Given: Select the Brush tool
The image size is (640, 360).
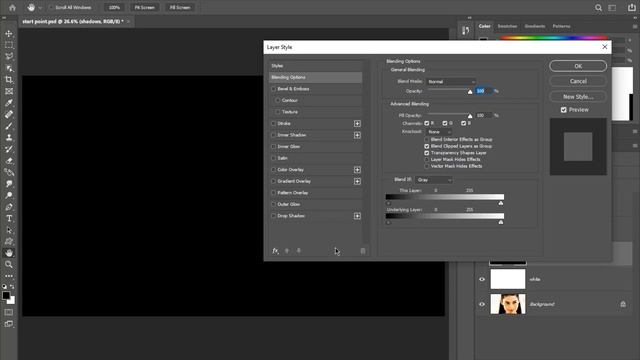Looking at the screenshot, I should coord(9,126).
